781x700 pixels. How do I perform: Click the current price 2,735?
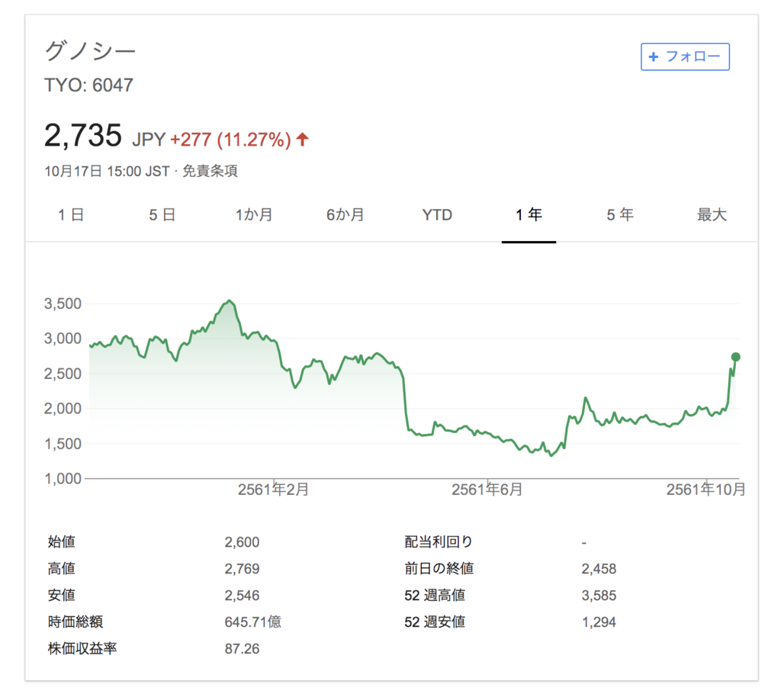pyautogui.click(x=82, y=136)
